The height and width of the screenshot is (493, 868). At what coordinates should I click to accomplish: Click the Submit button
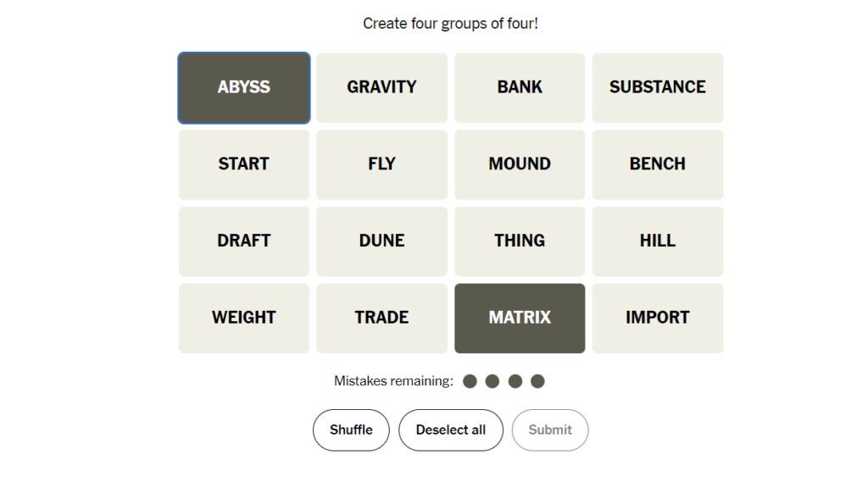[x=549, y=430]
